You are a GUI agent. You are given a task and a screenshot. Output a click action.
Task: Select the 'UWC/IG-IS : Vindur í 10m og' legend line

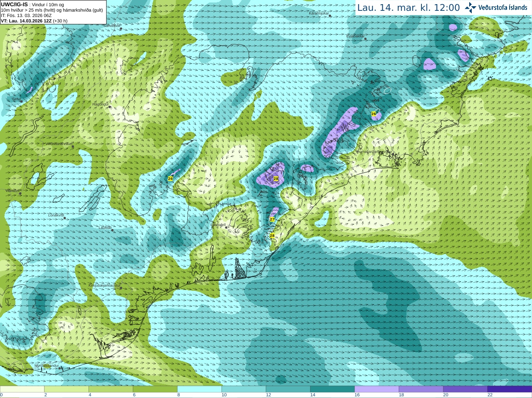(x=32, y=4)
